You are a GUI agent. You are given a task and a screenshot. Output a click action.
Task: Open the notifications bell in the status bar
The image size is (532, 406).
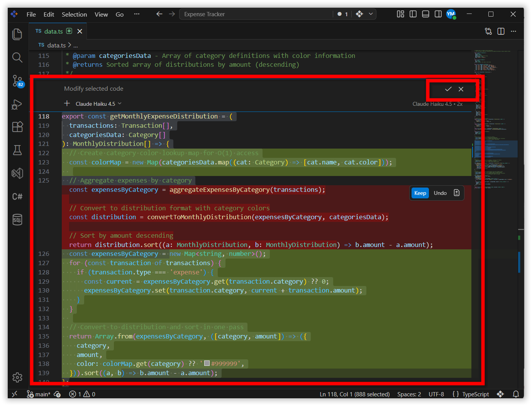[516, 394]
